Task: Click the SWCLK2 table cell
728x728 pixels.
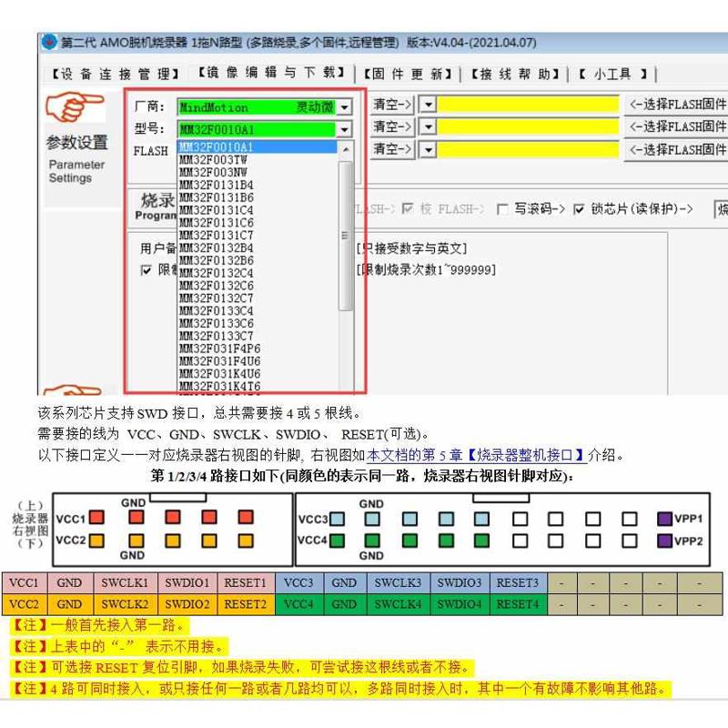Action: 125,604
